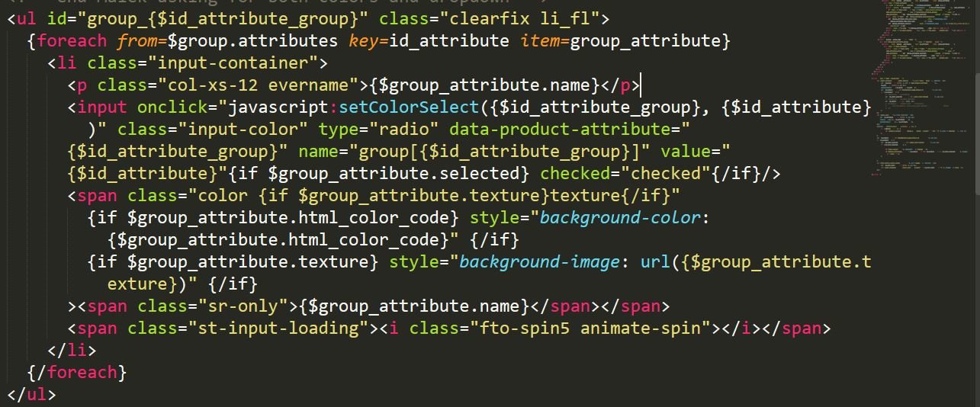The image size is (980, 407).
Task: Click the setColorSelect function name
Action: (x=410, y=107)
